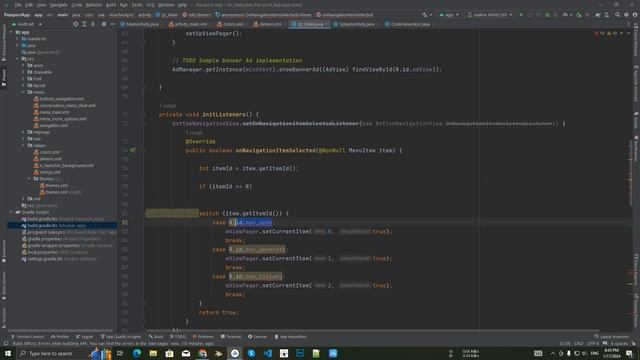Open the Problems tool window
Image resolution: width=640 pixels, height=360 pixels.
[203, 337]
